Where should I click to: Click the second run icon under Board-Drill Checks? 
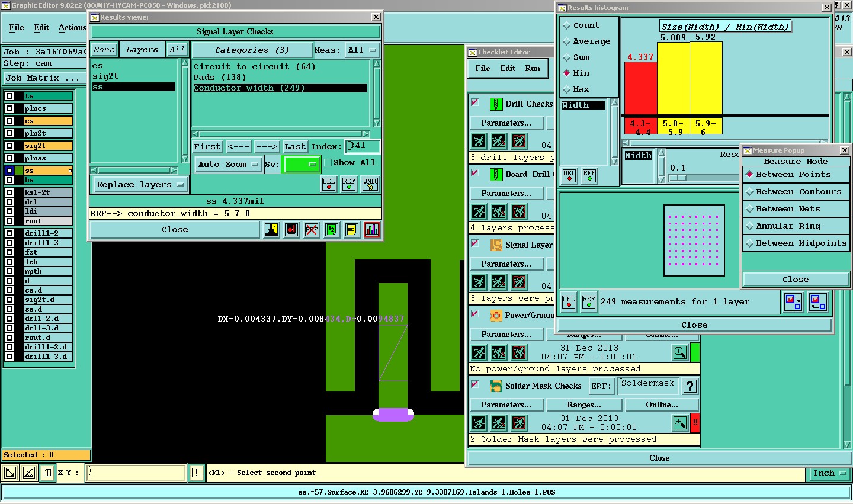499,211
